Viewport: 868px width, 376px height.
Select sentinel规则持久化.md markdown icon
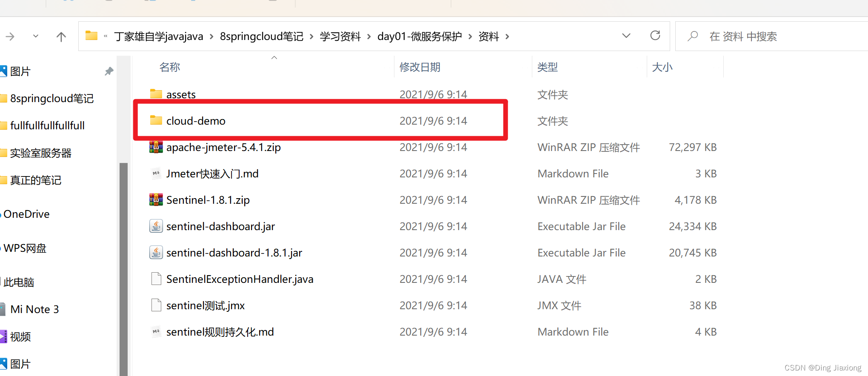click(x=156, y=332)
